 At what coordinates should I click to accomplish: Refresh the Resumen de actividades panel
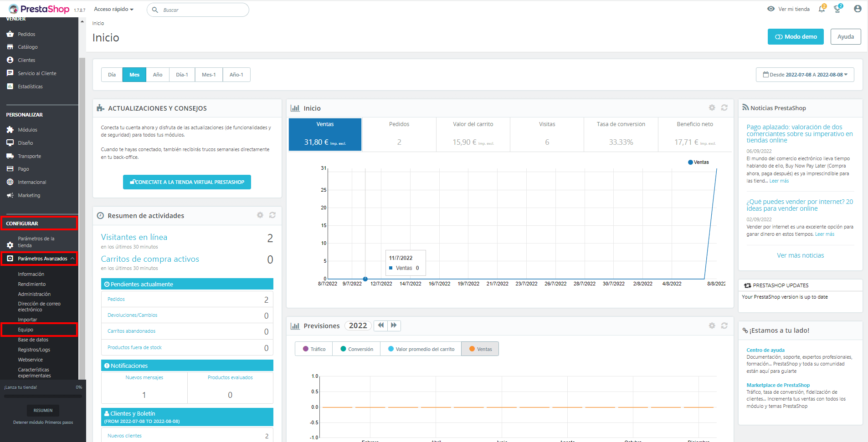(x=272, y=215)
